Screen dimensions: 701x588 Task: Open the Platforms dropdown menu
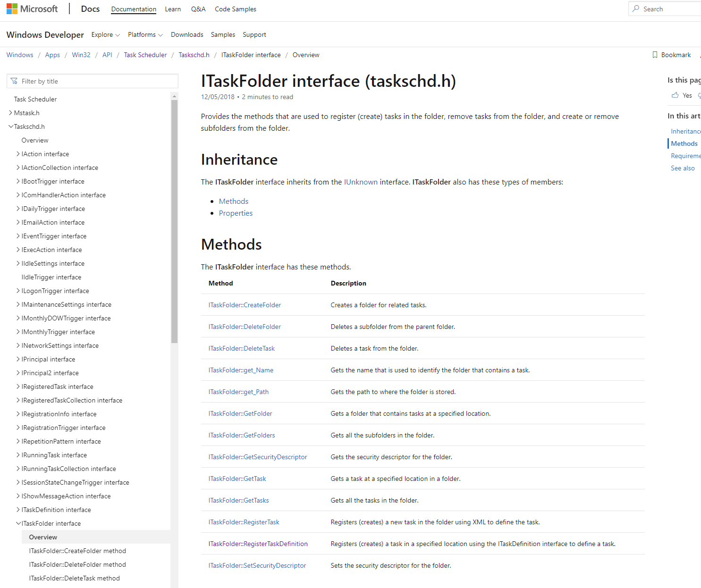point(145,34)
